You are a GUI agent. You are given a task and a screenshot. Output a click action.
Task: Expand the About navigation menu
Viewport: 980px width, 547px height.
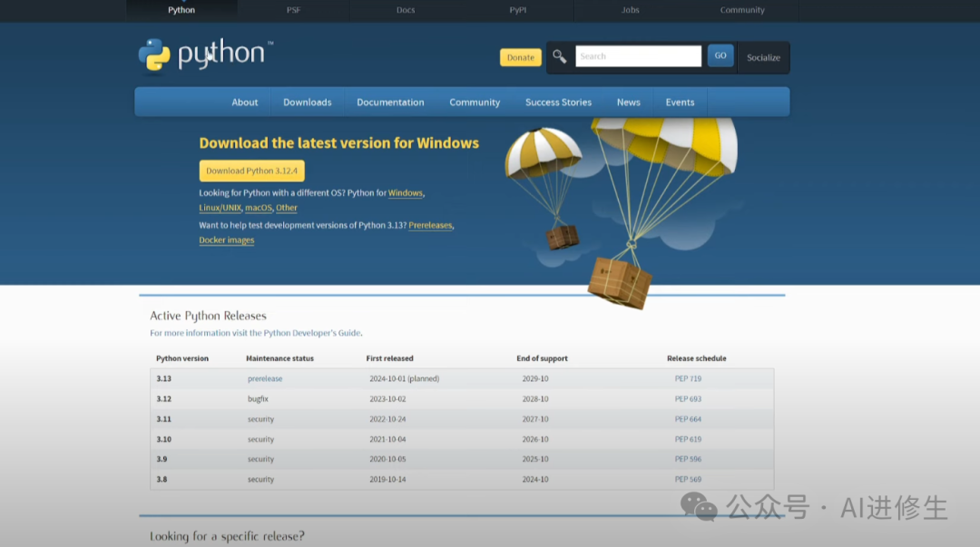244,103
